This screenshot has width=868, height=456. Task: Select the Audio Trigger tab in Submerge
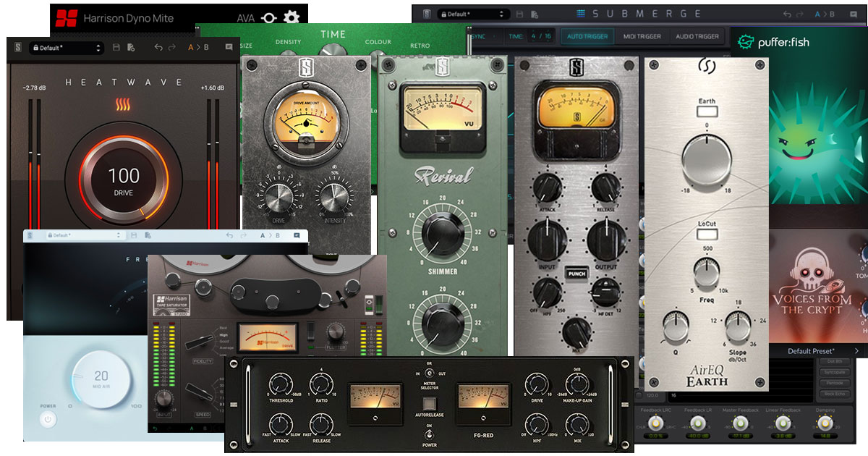pyautogui.click(x=697, y=36)
